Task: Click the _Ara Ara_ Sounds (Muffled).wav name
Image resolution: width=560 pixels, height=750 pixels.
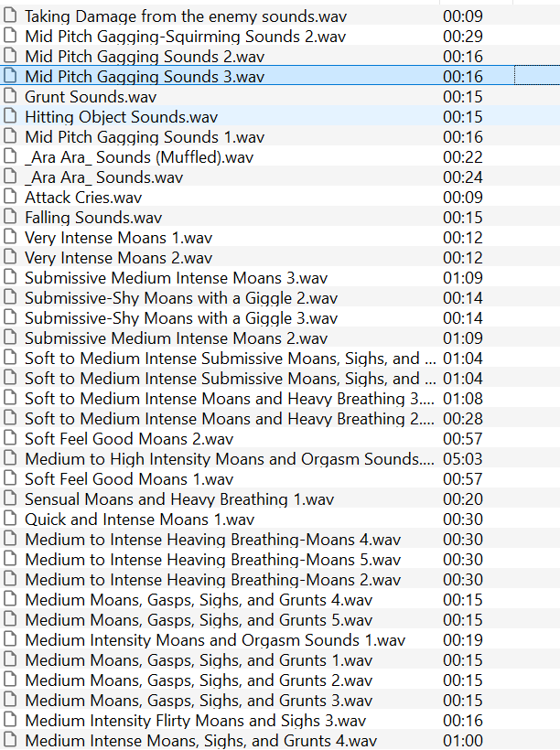Action: click(139, 157)
